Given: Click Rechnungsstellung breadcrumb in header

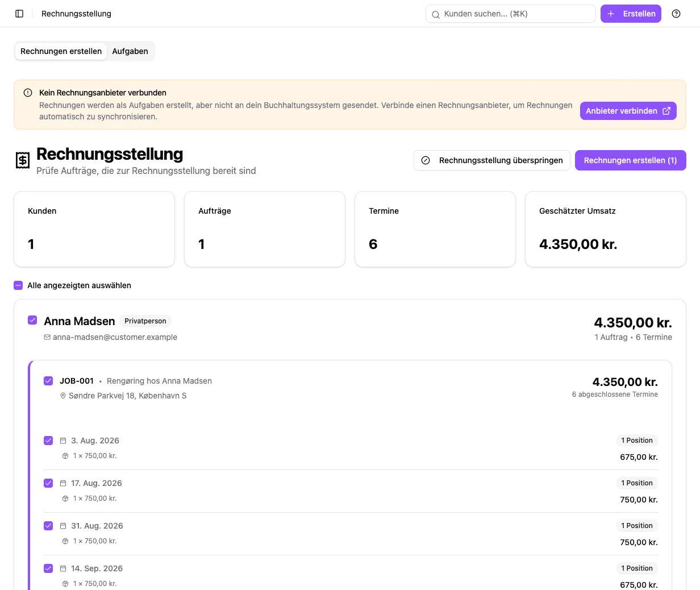Looking at the screenshot, I should (x=76, y=14).
